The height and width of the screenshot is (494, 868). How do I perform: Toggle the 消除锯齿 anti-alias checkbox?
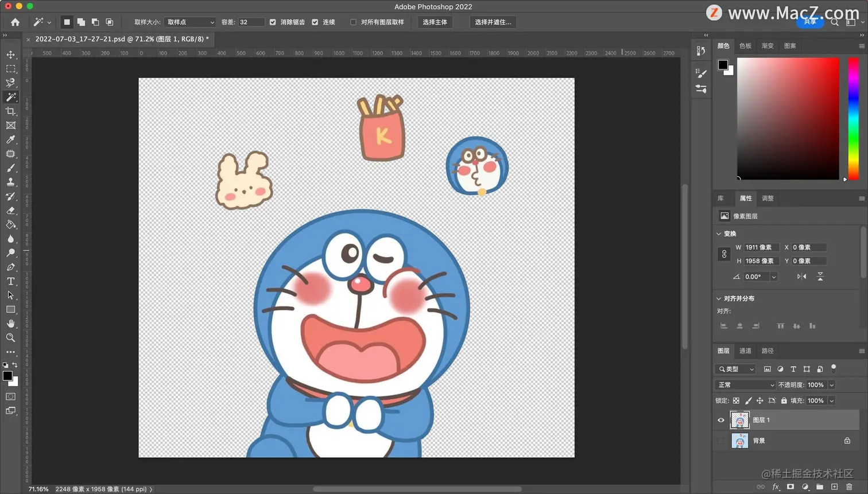(273, 22)
